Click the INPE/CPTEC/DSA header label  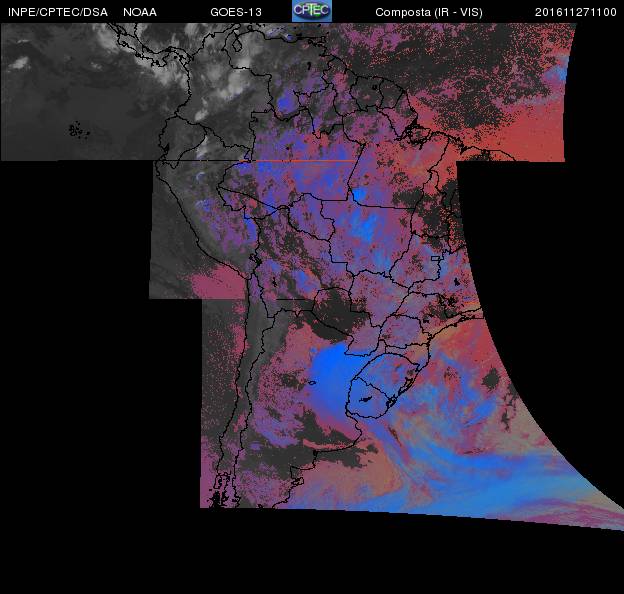pos(57,12)
